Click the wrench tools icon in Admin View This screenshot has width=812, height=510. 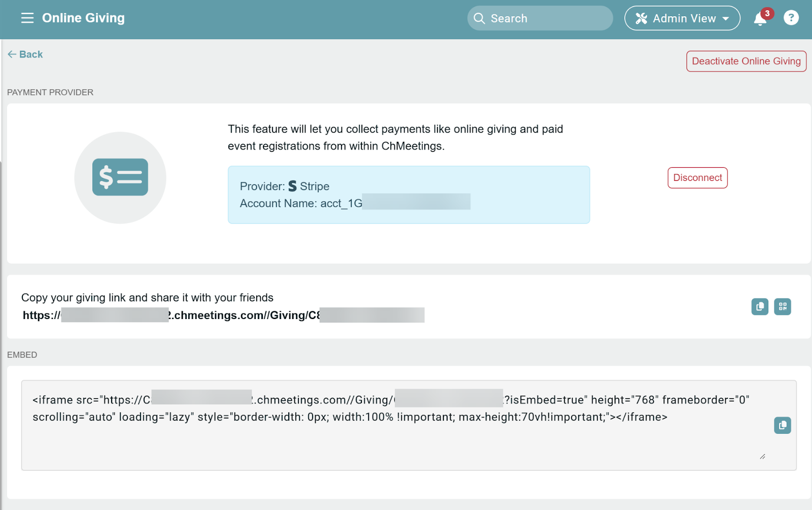pyautogui.click(x=641, y=19)
